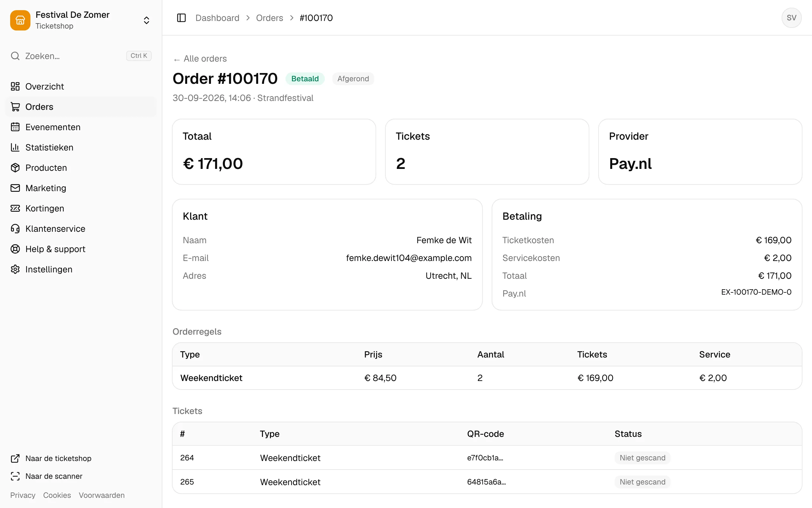Focus the Zoeken search field

click(x=81, y=56)
